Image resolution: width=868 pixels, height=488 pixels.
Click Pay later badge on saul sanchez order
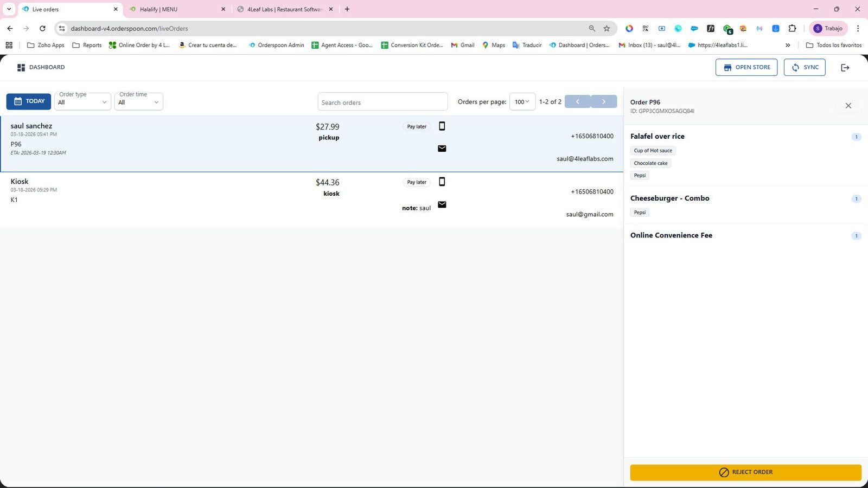pos(417,126)
